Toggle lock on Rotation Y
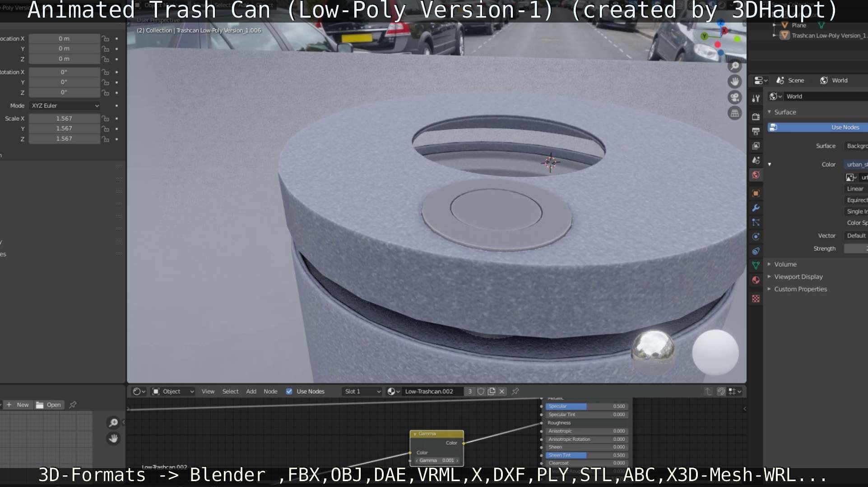Viewport: 868px width, 487px height. click(x=105, y=83)
